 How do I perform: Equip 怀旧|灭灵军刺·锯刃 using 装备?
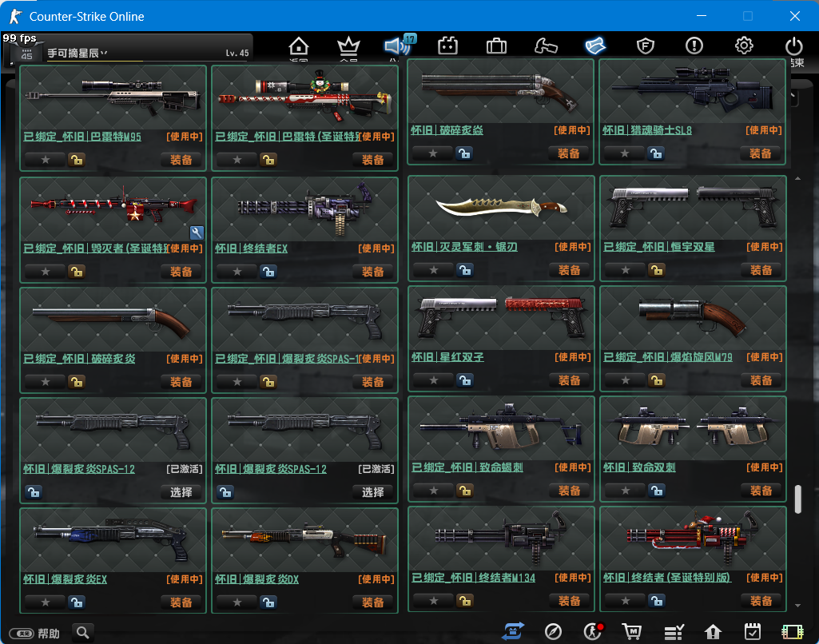pos(570,270)
